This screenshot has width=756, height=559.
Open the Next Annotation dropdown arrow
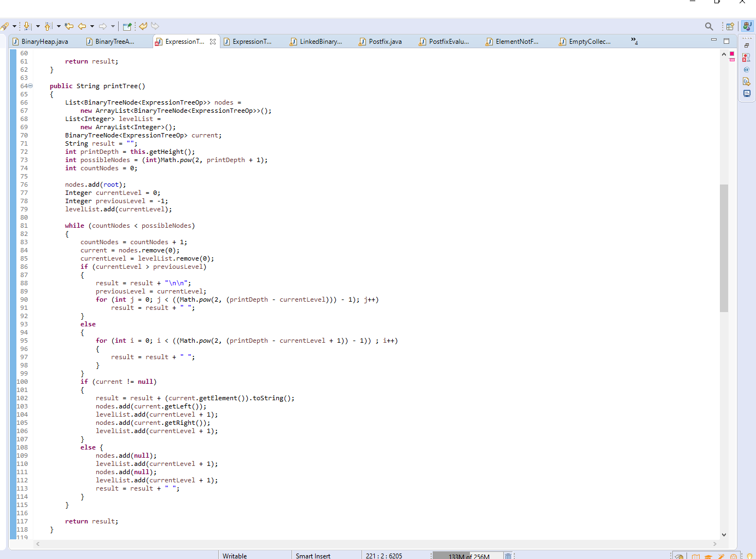[38, 26]
